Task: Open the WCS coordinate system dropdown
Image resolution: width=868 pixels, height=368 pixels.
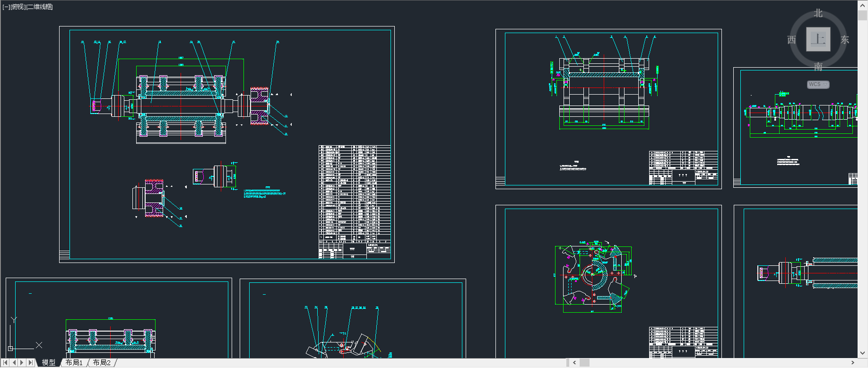Action: pyautogui.click(x=818, y=84)
